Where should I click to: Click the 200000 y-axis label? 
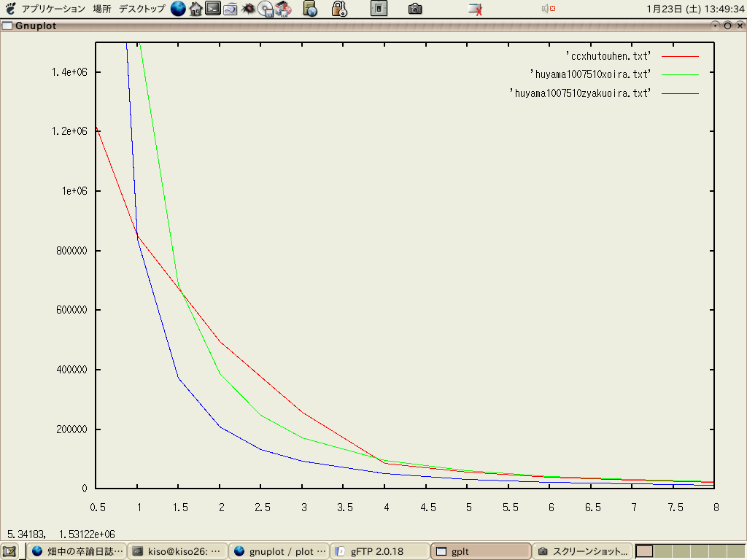(x=72, y=429)
